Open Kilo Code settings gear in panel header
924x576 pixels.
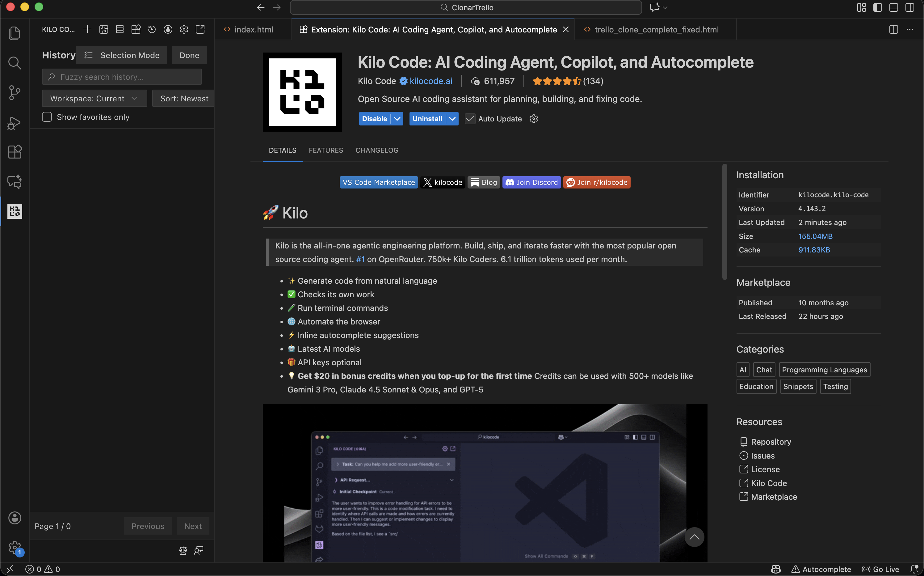(x=184, y=29)
